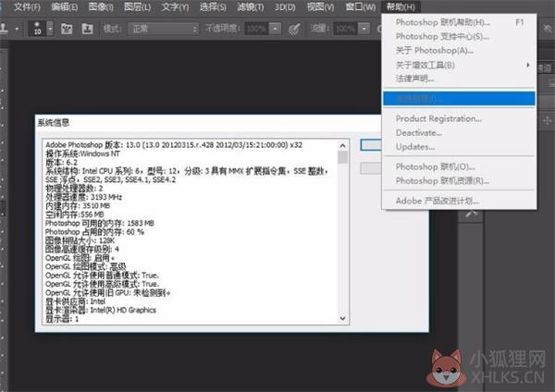Viewport: 555px width, 392px height.
Task: Open the 选择(S) menu
Action: pyautogui.click(x=213, y=6)
